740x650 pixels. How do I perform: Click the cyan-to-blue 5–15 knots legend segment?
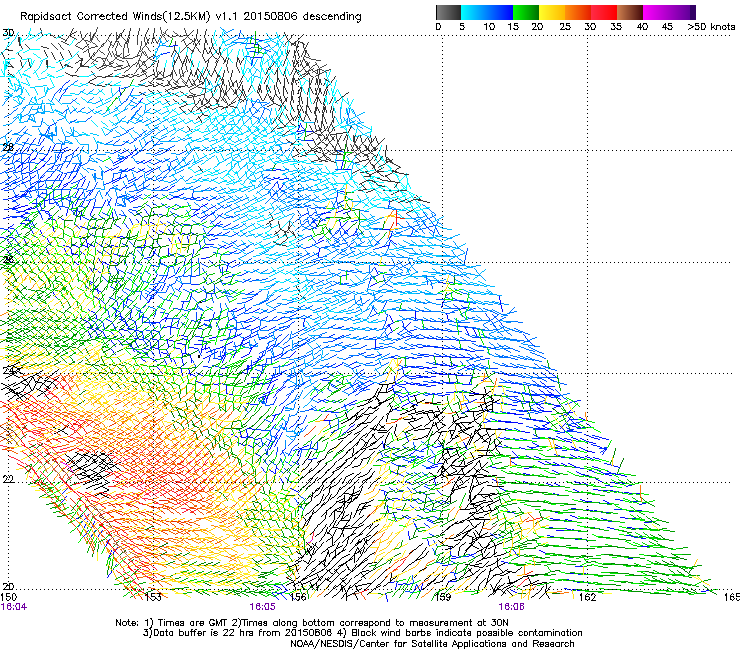click(487, 12)
